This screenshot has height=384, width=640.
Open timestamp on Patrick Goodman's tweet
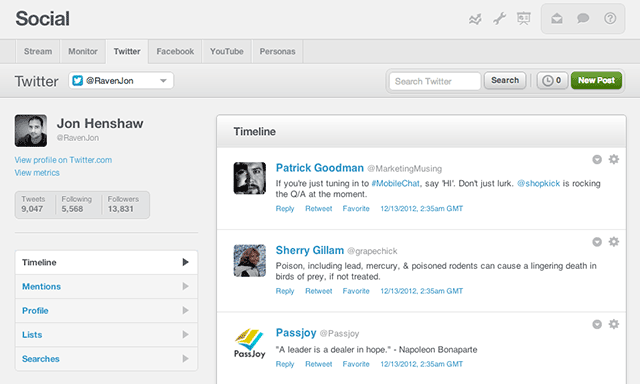(422, 209)
